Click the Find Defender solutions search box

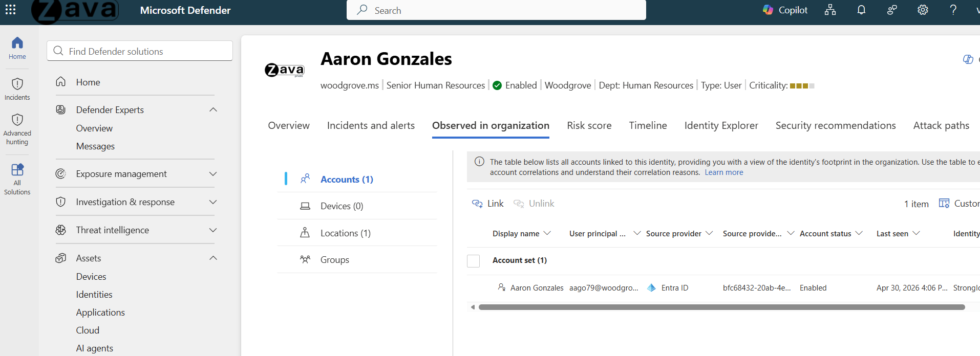(140, 51)
